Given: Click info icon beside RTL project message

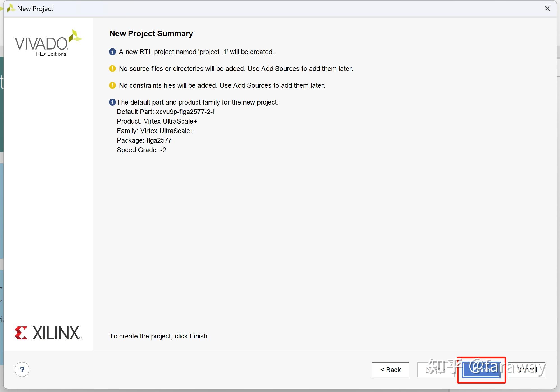Looking at the screenshot, I should 112,52.
